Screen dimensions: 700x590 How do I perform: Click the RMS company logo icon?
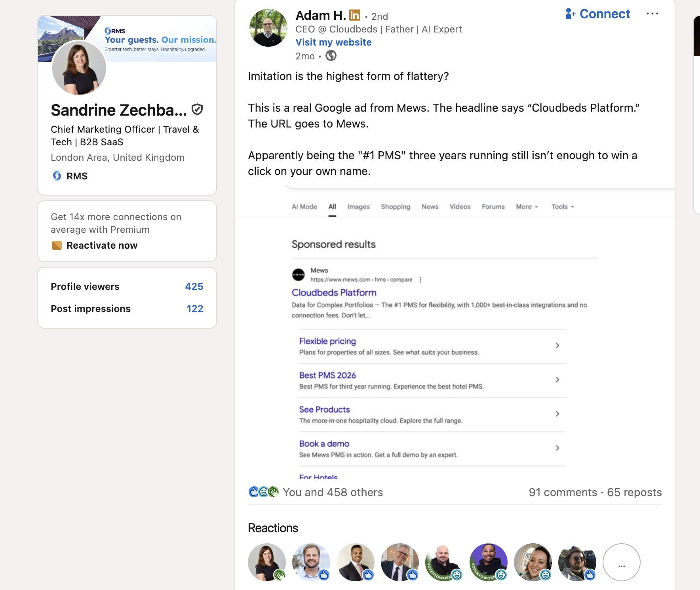click(x=57, y=176)
